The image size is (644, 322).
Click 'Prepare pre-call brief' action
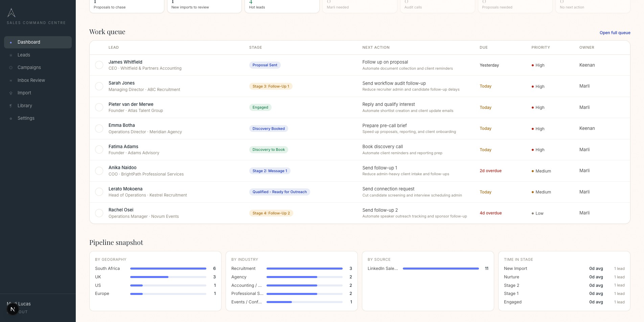tap(385, 125)
